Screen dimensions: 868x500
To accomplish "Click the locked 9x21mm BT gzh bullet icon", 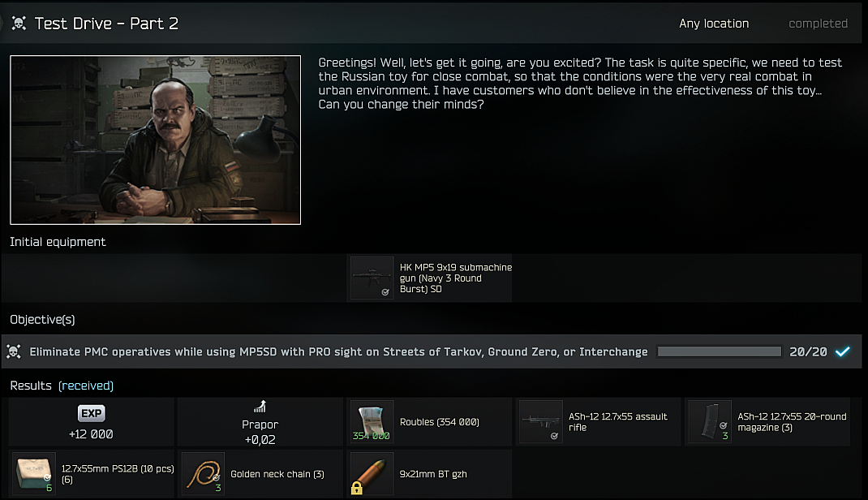I will [x=372, y=473].
